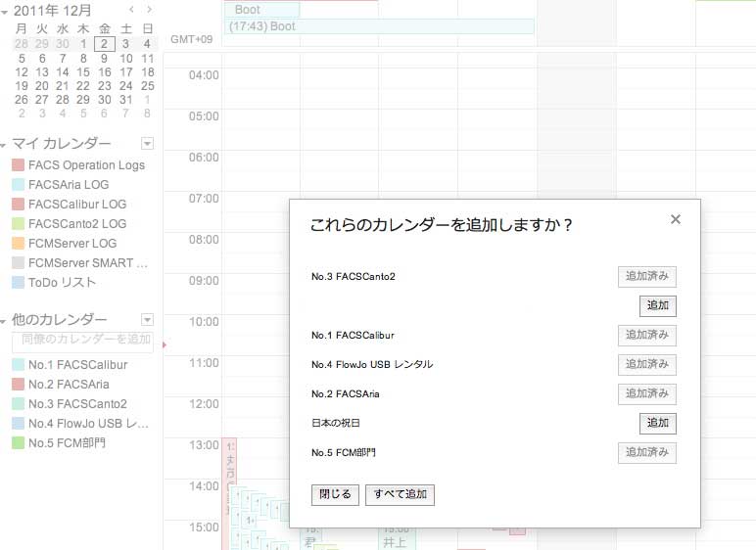Collapse the 2011年 12月 mini calendar

pos(5,12)
